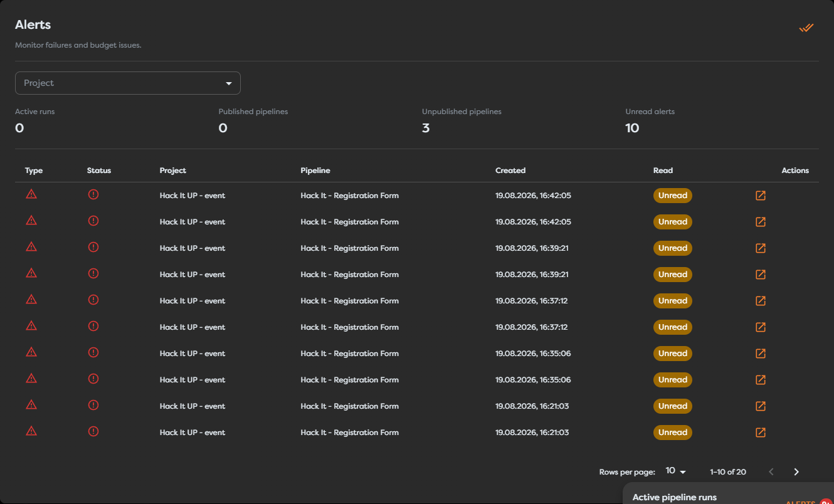Click the Unpublished pipelines count 3
Image resolution: width=834 pixels, height=504 pixels.
point(426,128)
